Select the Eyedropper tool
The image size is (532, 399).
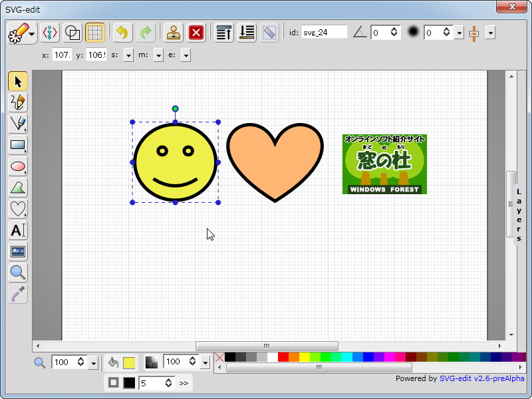tap(18, 294)
